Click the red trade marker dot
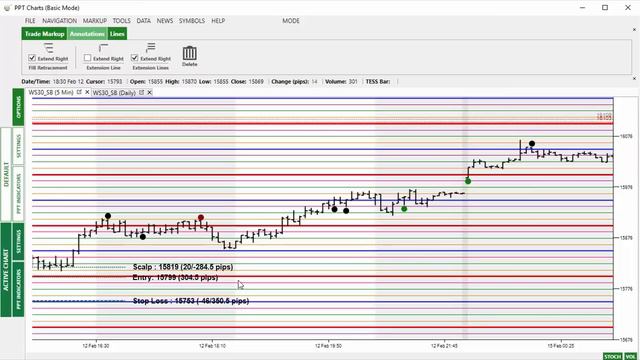 pos(201,218)
